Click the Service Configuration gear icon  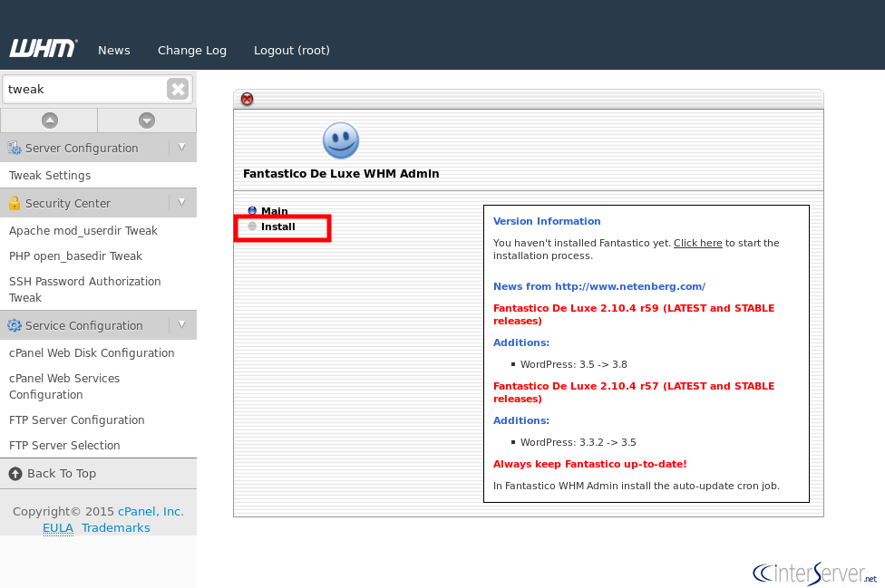(x=15, y=325)
